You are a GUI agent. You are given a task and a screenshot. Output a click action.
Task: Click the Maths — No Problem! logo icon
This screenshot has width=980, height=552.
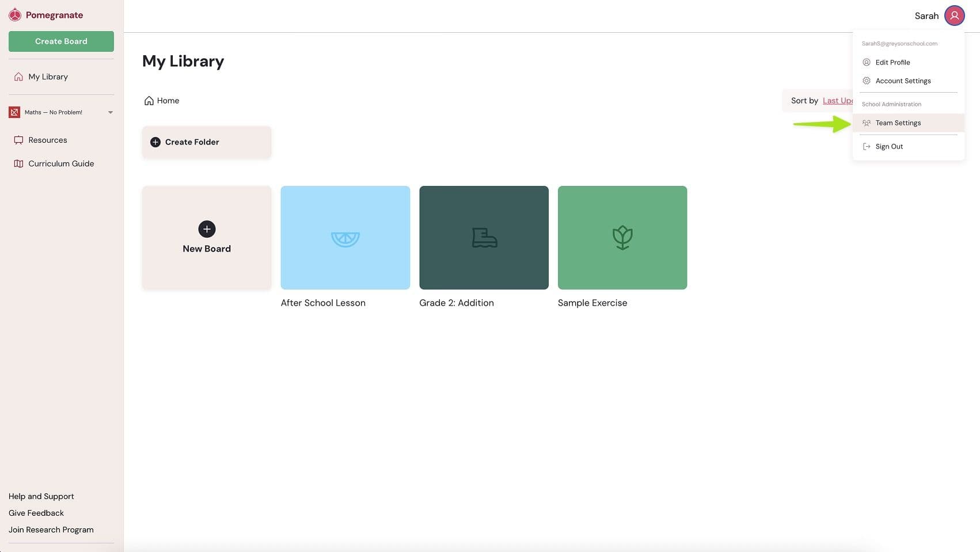14,112
